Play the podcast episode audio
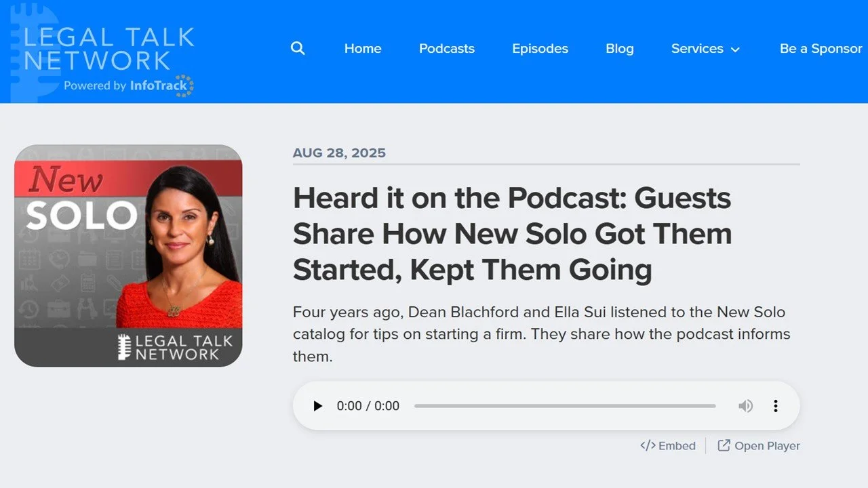The image size is (868, 488). coord(317,406)
